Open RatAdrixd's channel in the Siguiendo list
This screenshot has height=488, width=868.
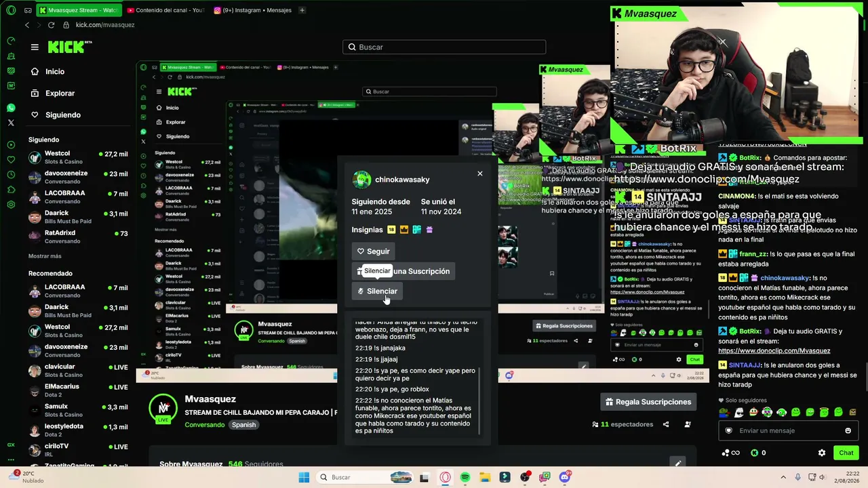click(x=78, y=237)
